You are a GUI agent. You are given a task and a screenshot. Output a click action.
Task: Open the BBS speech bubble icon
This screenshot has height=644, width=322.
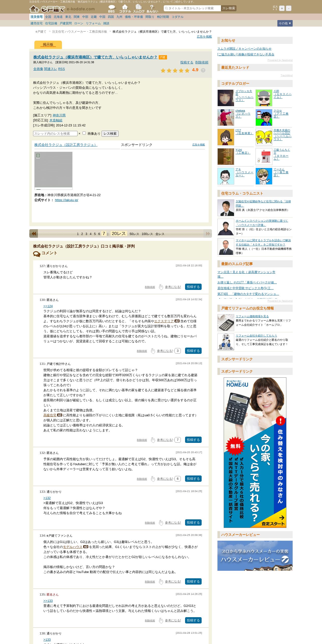111,9
